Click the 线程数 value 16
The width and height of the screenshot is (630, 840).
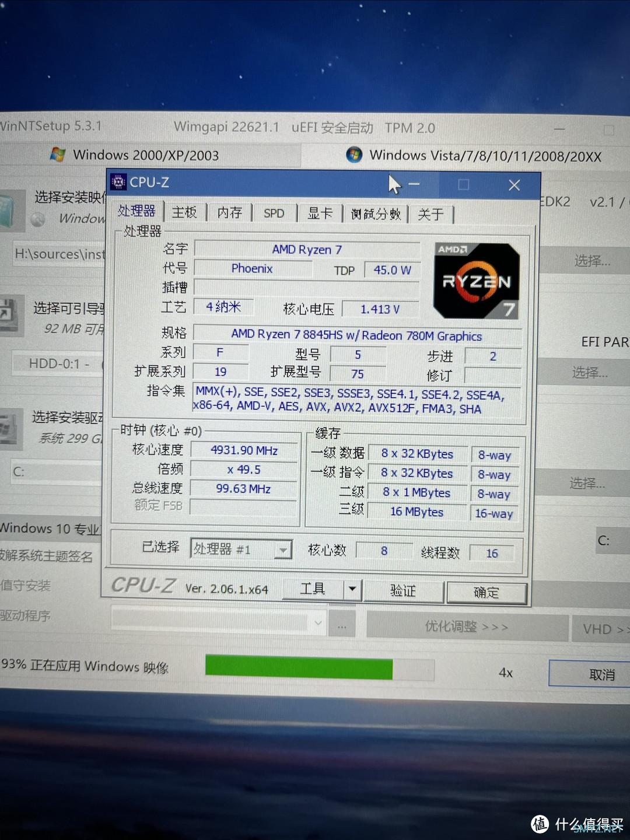point(492,553)
